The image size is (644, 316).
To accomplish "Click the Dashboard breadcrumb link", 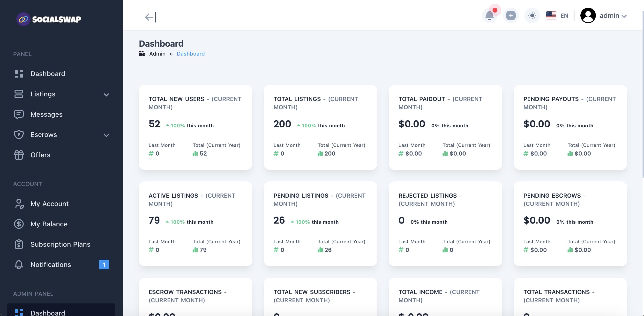I will click(190, 54).
